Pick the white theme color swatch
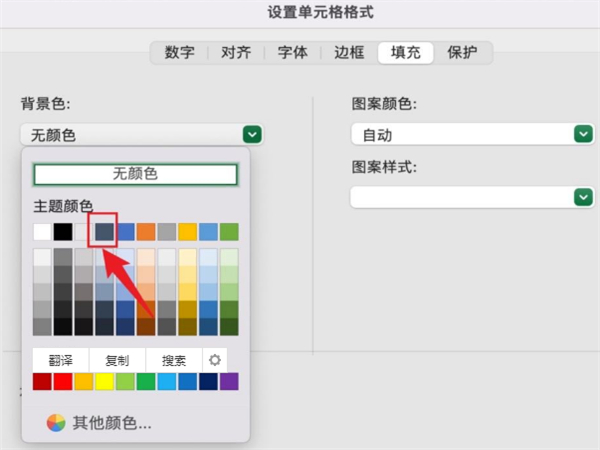The width and height of the screenshot is (600, 450). 42,232
